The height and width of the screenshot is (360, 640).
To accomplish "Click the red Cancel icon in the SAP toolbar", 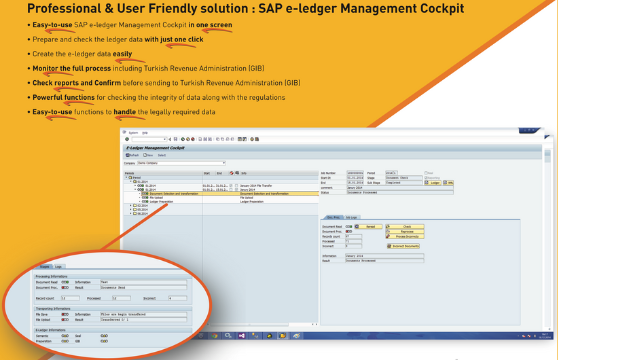I will [193, 139].
